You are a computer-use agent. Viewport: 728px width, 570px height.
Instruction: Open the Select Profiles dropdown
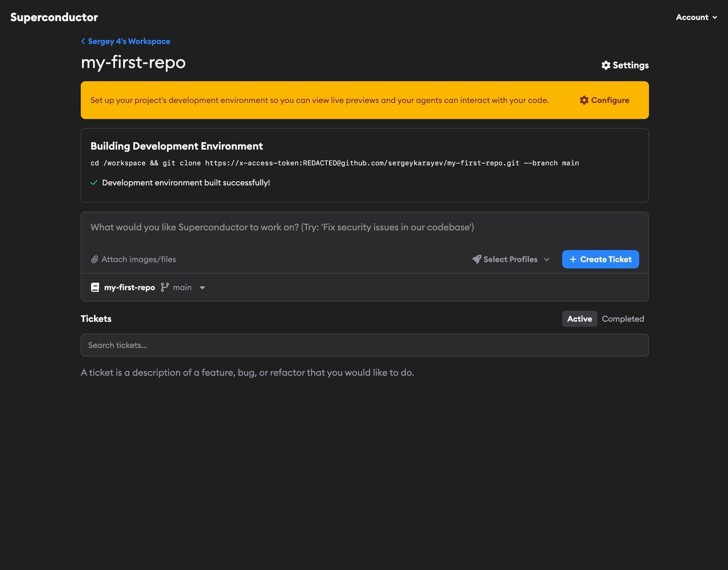pyautogui.click(x=510, y=259)
